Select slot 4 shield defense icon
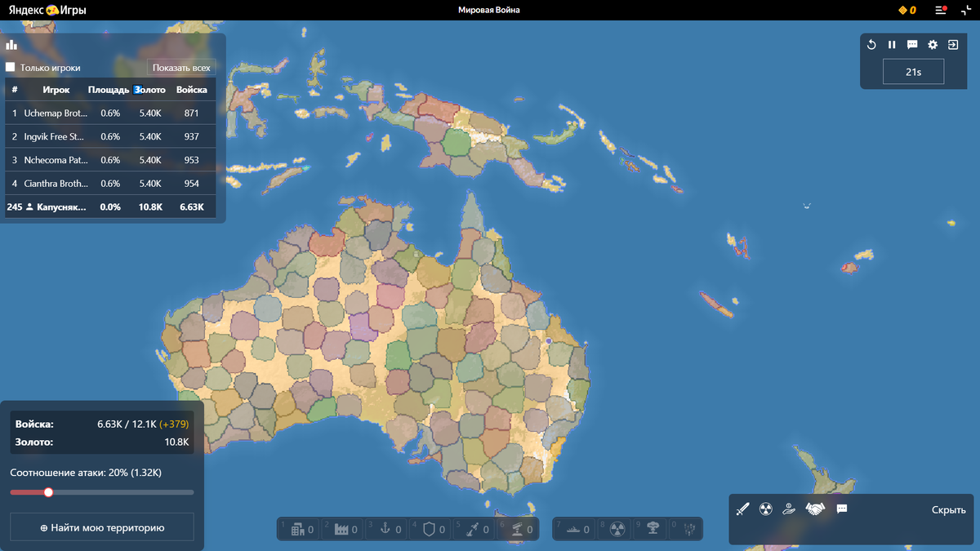The height and width of the screenshot is (551, 980). pos(429,529)
